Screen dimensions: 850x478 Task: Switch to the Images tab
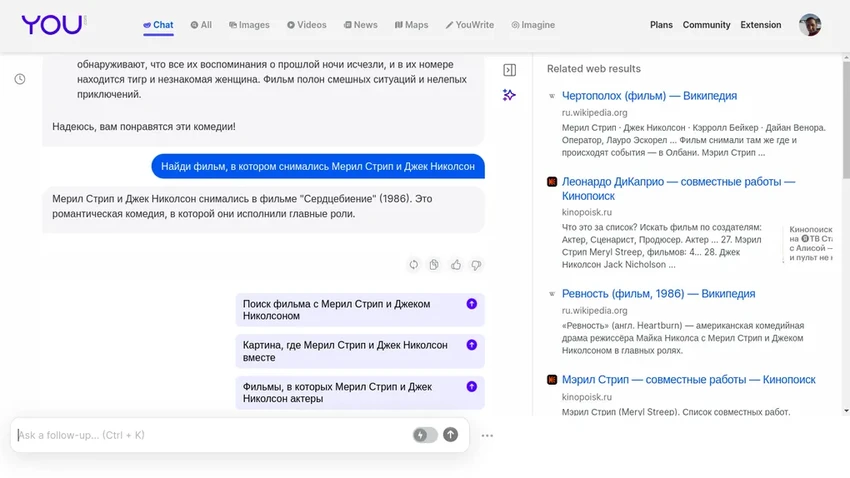(249, 25)
